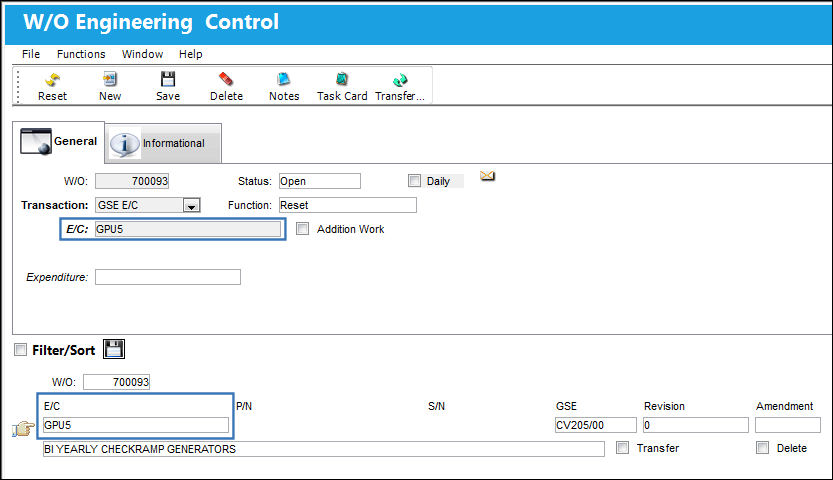Click the top E/C field with GPU5
The image size is (833, 480).
coord(188,229)
